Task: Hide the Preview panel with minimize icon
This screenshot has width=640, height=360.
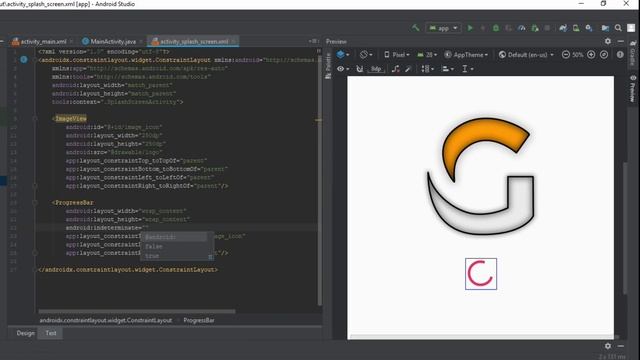Action: 620,41
